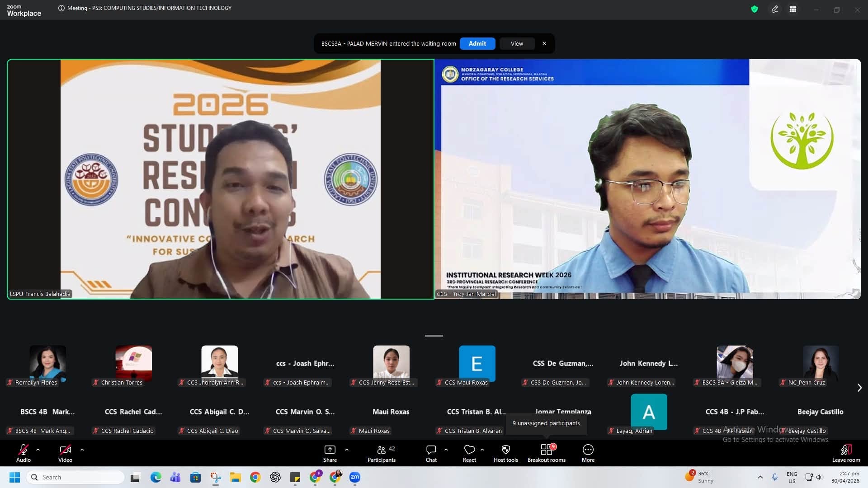Open the Participants panel
The image size is (868, 488).
click(x=382, y=453)
